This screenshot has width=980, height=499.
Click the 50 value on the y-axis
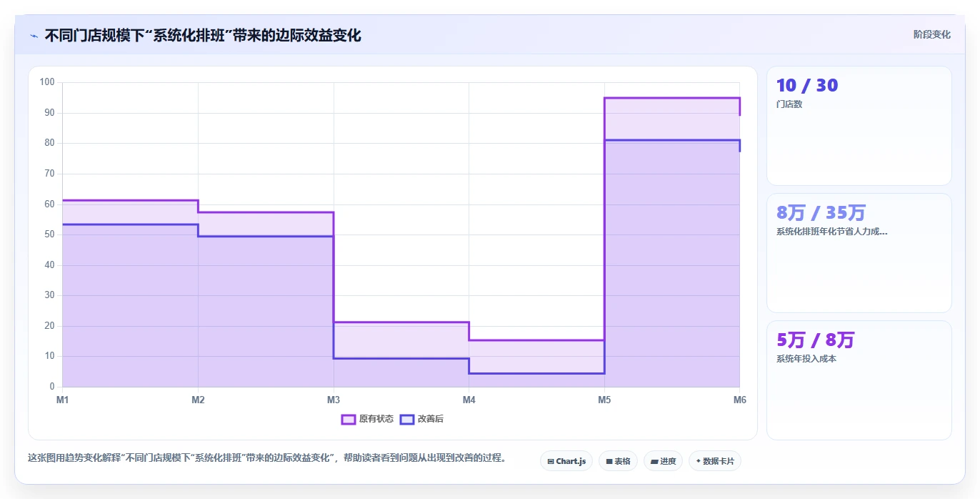pos(49,234)
